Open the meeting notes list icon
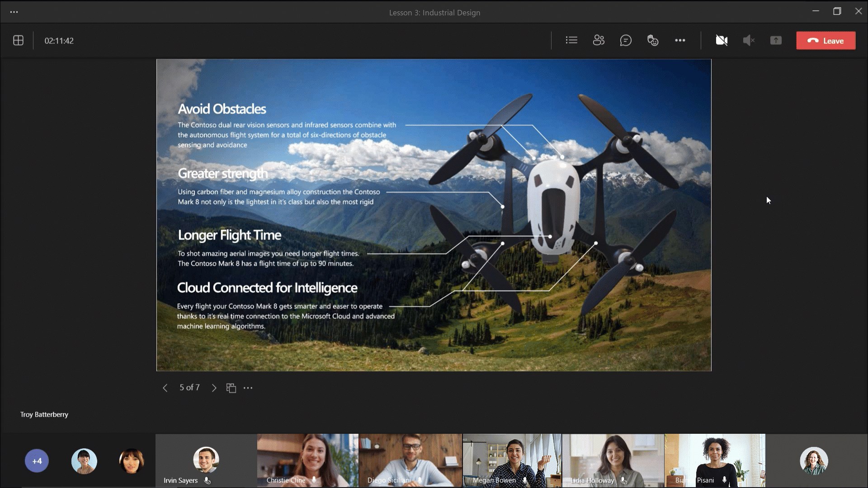The image size is (868, 488). pyautogui.click(x=571, y=40)
